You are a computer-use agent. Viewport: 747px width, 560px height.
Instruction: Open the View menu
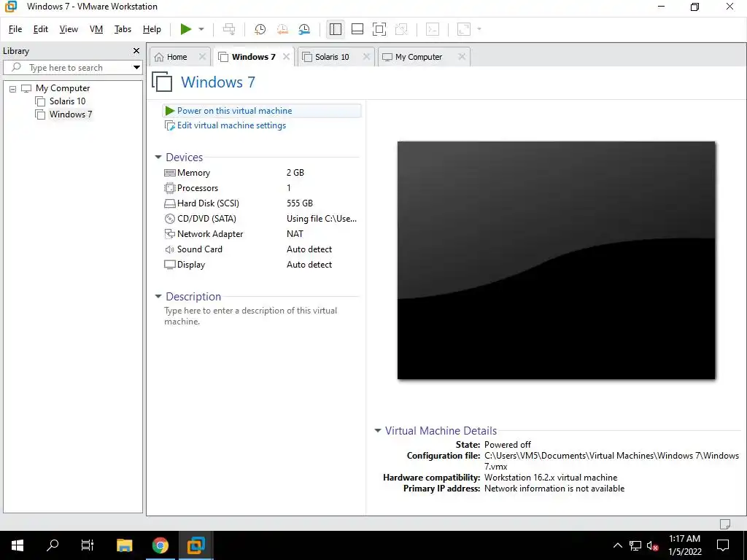click(69, 29)
